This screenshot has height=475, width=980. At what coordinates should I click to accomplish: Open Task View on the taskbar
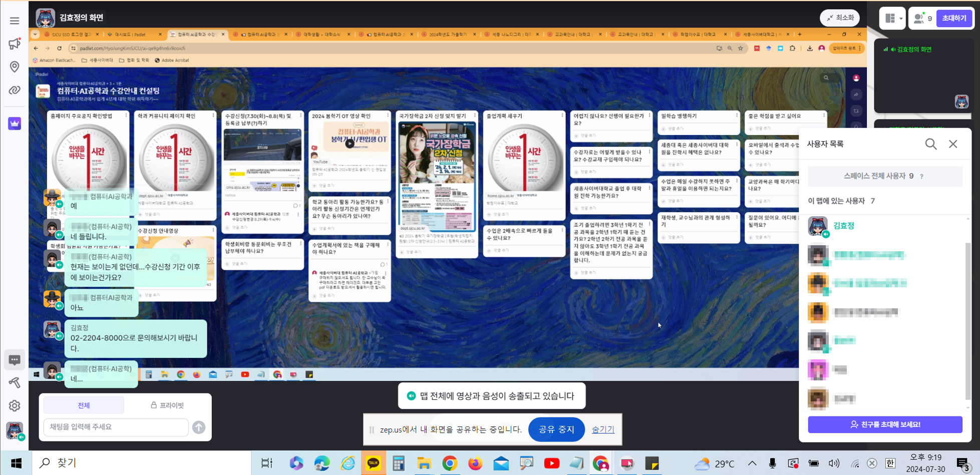[x=266, y=463]
